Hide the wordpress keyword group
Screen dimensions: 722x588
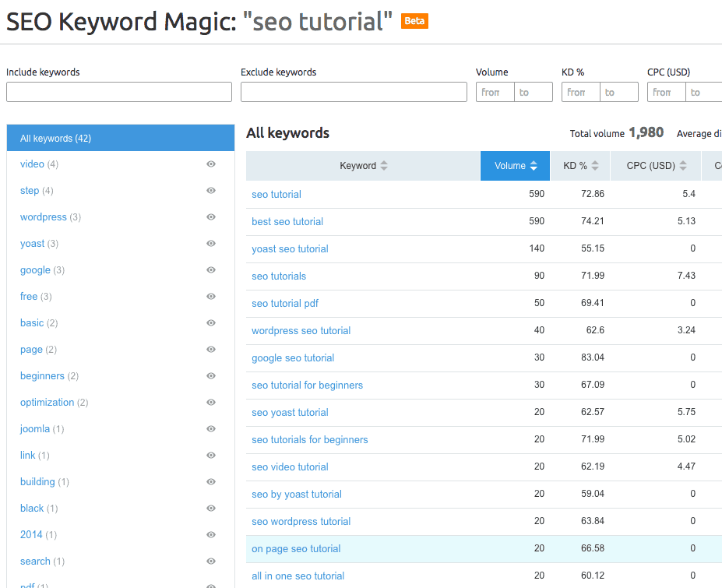[x=210, y=217]
